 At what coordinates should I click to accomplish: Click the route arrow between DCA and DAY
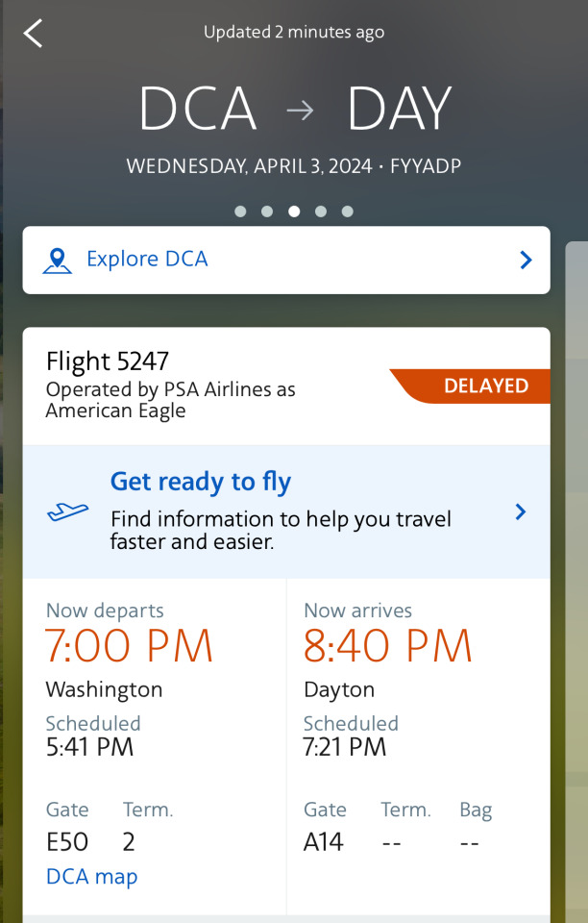point(301,111)
